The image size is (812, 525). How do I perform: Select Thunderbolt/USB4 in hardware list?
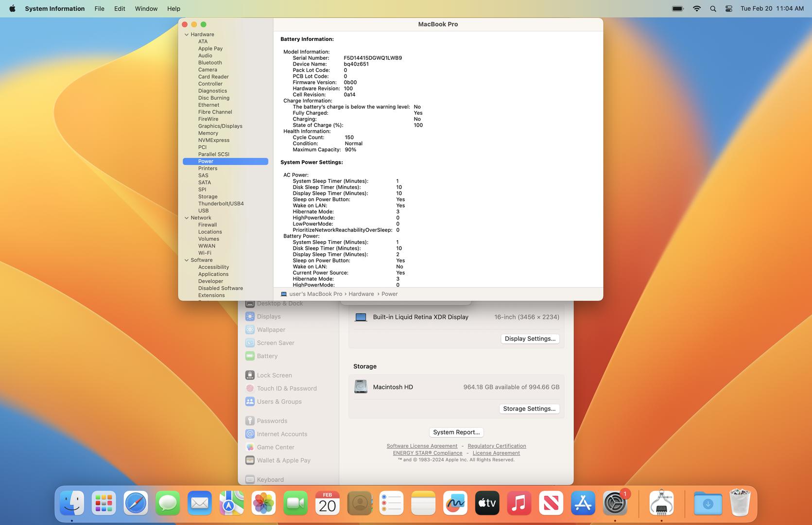(221, 204)
